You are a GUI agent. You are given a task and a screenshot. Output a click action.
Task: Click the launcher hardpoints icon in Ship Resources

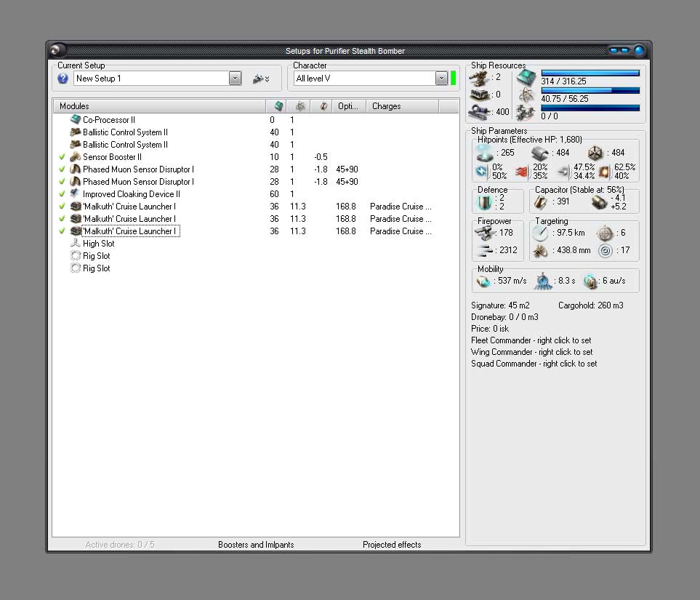pos(479,79)
